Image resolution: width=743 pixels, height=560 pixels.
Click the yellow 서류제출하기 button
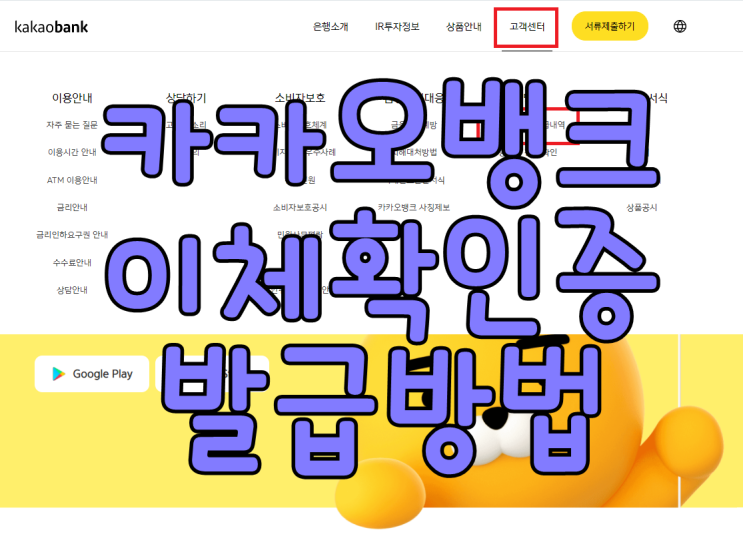click(609, 27)
